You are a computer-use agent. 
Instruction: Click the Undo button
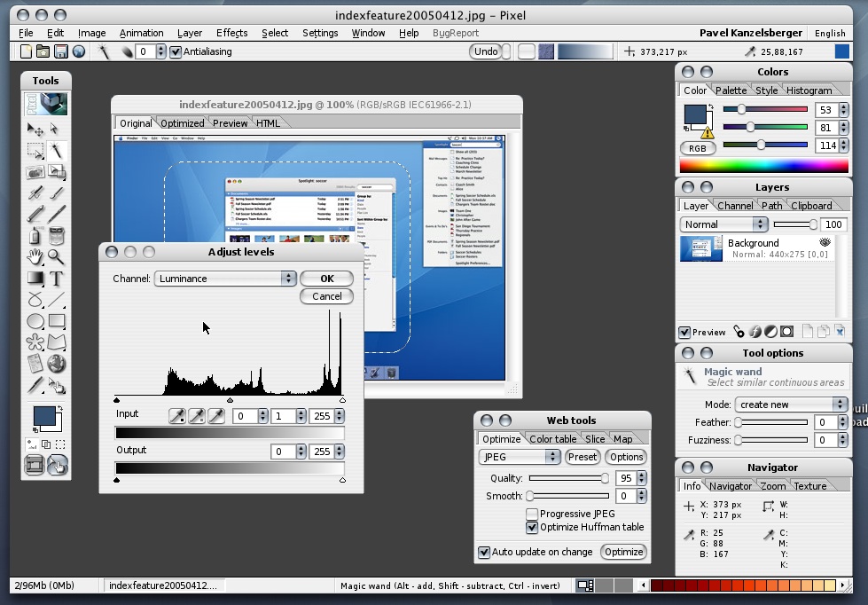486,51
